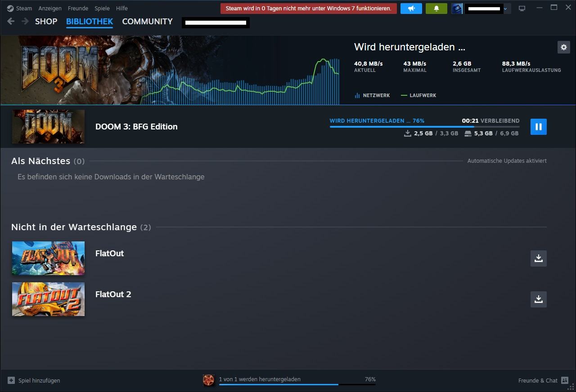Viewport: 576px width, 392px height.
Task: Click the DOOM 3 banner artwork
Action: tap(72, 70)
